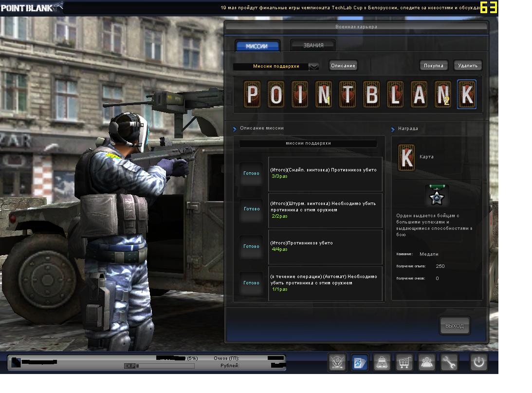Open the clan emblem icon in bottom bar
Screen dimensions: 532x393
pyautogui.click(x=337, y=362)
